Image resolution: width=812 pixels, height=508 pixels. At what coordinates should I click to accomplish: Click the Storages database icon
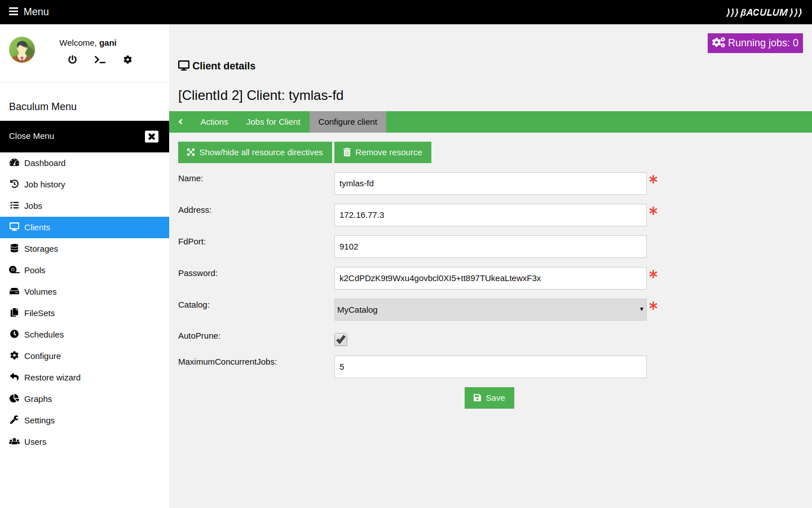14,248
